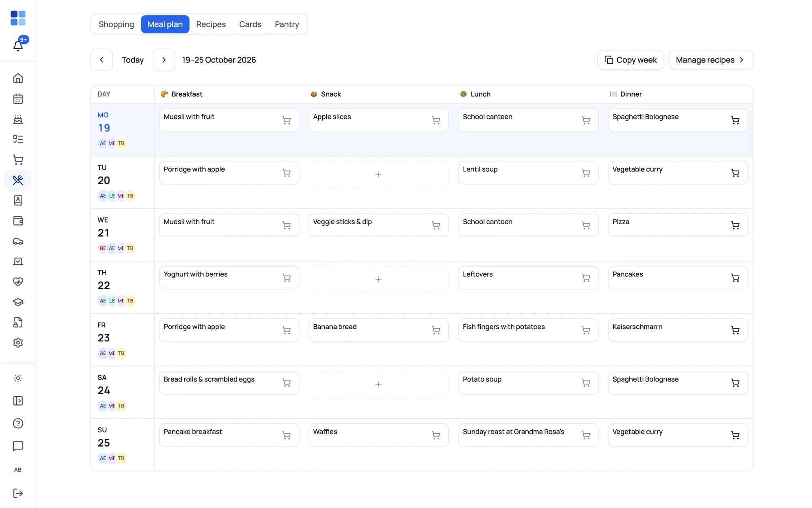Switch to the Cards tab
Image resolution: width=812 pixels, height=508 pixels.
point(250,24)
